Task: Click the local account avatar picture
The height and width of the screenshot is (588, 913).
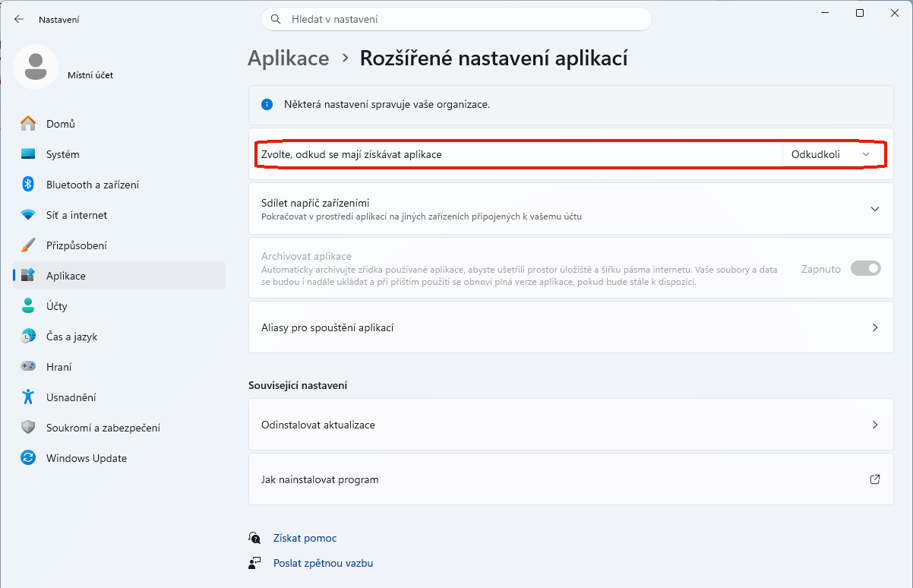Action: pyautogui.click(x=36, y=67)
